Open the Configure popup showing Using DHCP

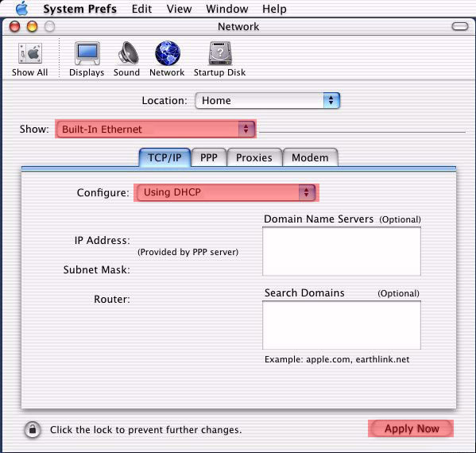226,192
